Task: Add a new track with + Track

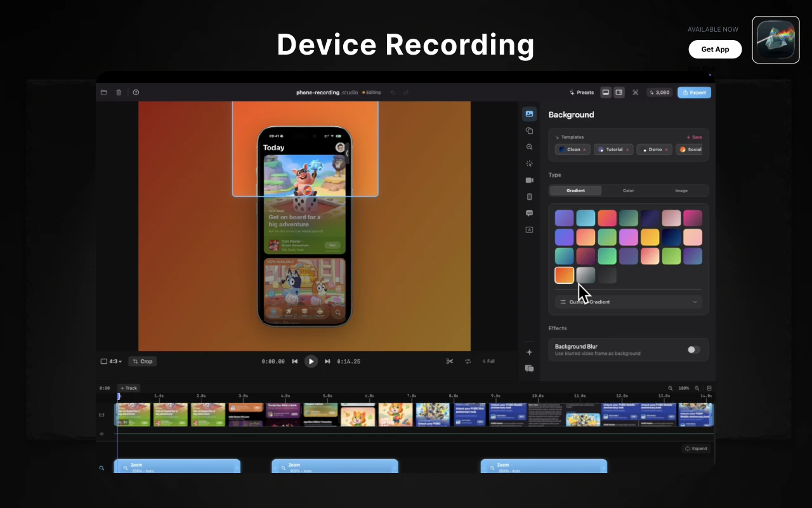Action: point(129,388)
